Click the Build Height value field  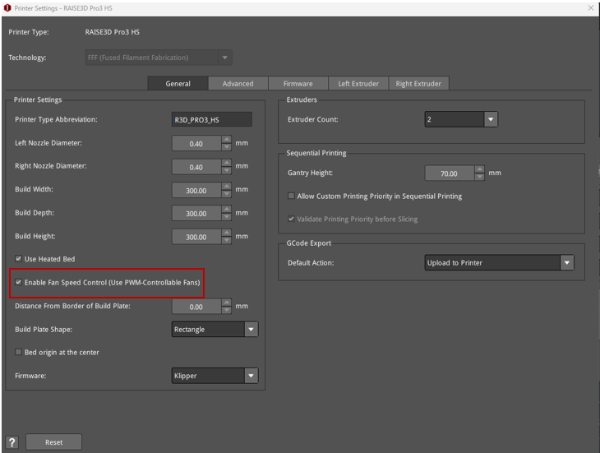pos(196,237)
